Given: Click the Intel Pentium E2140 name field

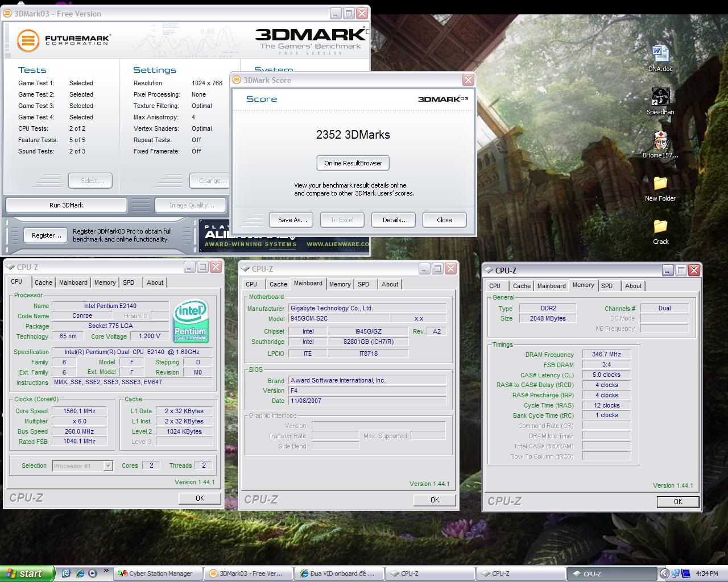Looking at the screenshot, I should pos(110,306).
